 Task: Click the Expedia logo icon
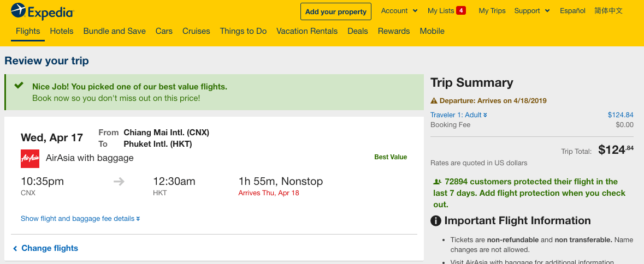pyautogui.click(x=18, y=10)
